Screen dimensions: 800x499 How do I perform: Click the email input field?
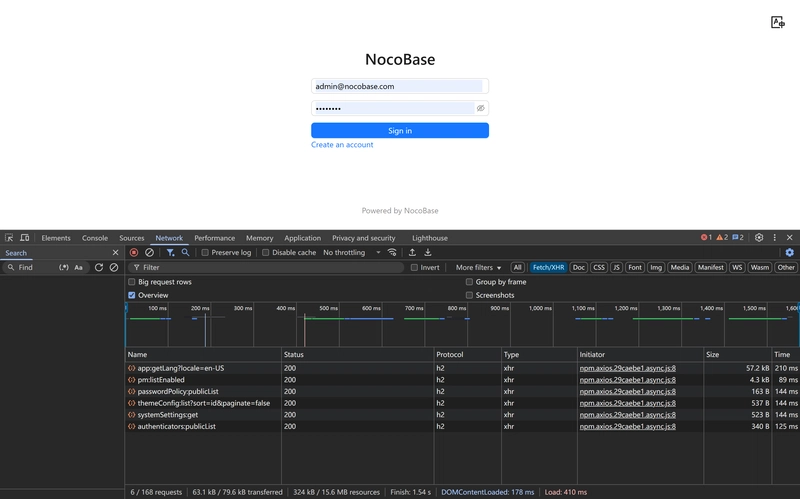pos(400,86)
